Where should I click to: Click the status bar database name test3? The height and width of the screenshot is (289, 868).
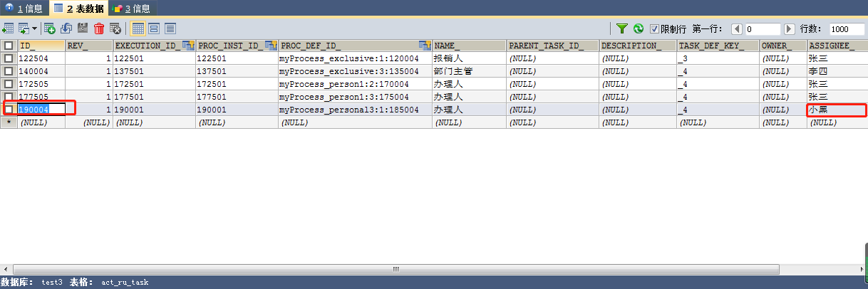pos(52,283)
